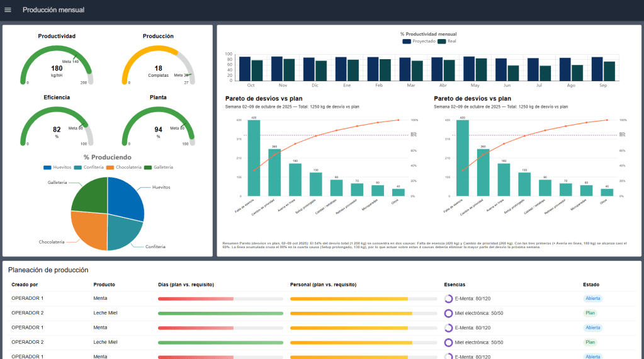Click the Estado column header
Image resolution: width=644 pixels, height=359 pixels.
pyautogui.click(x=592, y=285)
